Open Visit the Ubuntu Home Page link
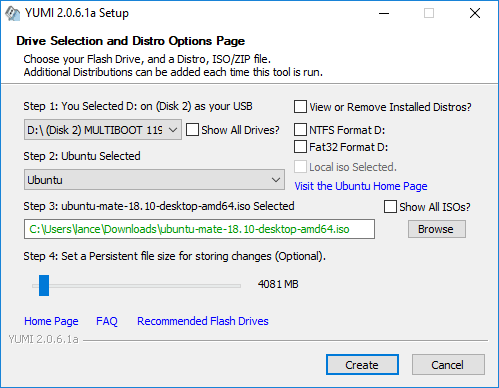The height and width of the screenshot is (388, 499). coord(361,186)
